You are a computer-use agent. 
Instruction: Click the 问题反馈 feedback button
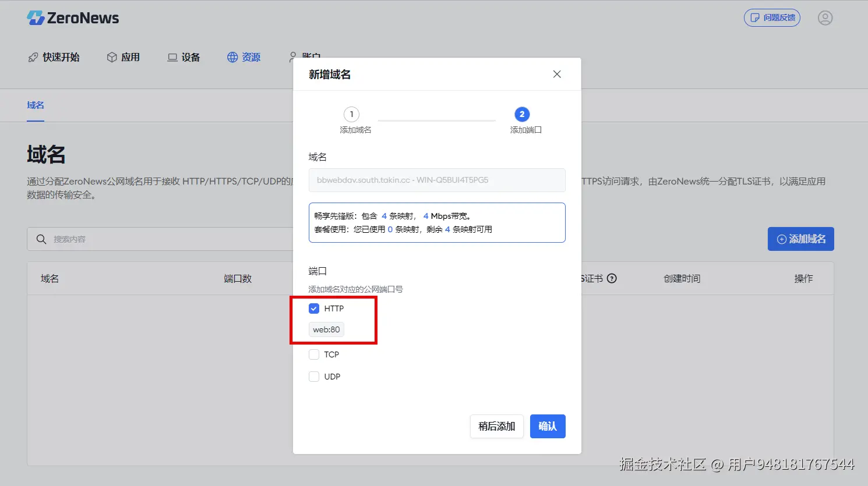(772, 18)
